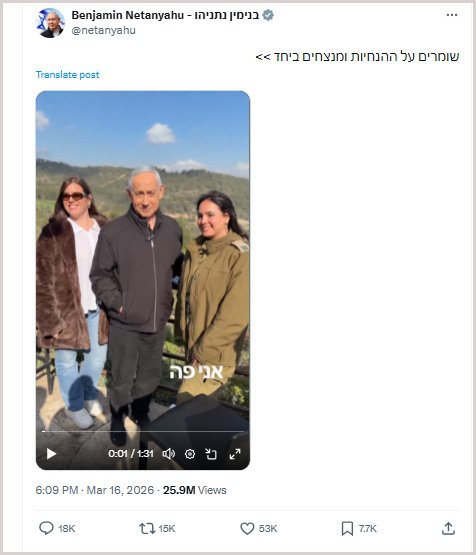The image size is (476, 555).
Task: Enter fullscreen on the video player
Action: pos(235,454)
